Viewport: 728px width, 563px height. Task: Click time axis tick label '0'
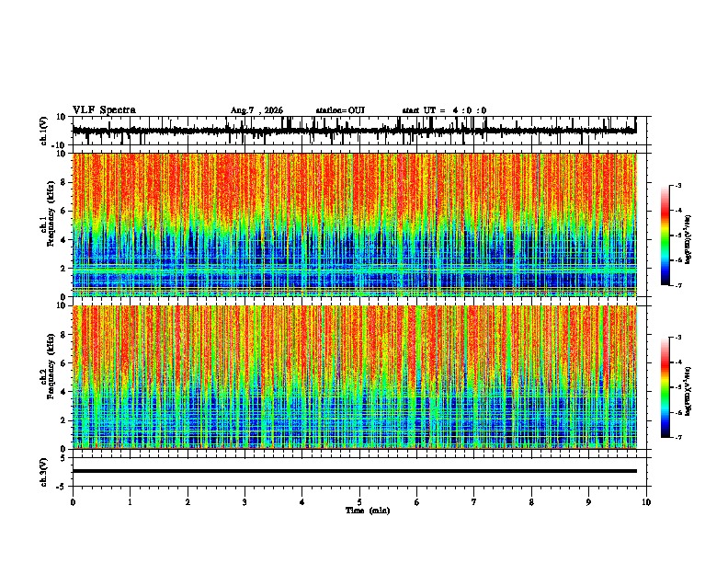(73, 502)
